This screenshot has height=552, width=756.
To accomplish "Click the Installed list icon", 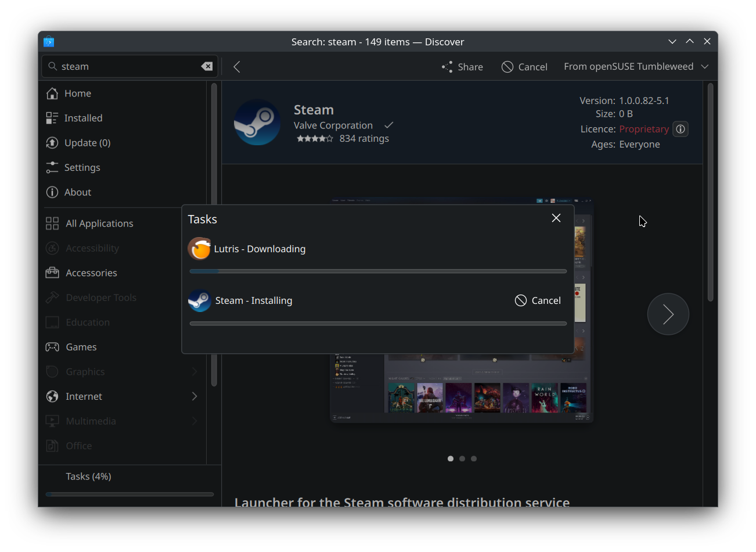I will [x=52, y=118].
